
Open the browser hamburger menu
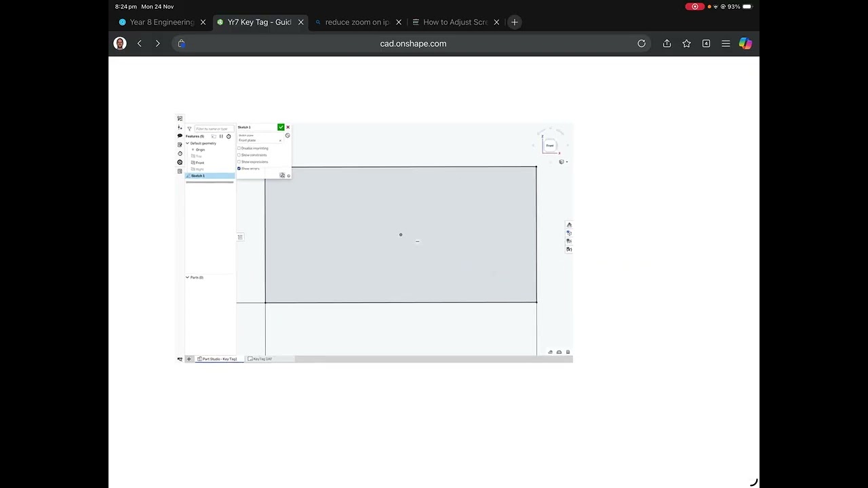(726, 43)
